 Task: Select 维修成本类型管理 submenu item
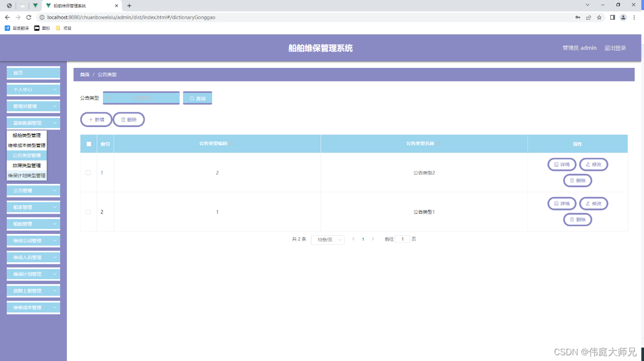pyautogui.click(x=27, y=145)
